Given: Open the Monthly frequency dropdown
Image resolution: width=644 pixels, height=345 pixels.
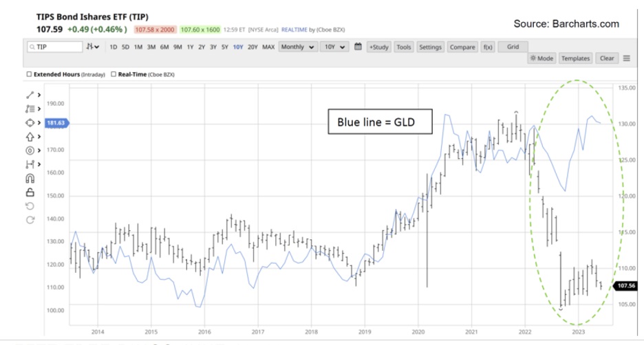Looking at the screenshot, I should [x=299, y=47].
